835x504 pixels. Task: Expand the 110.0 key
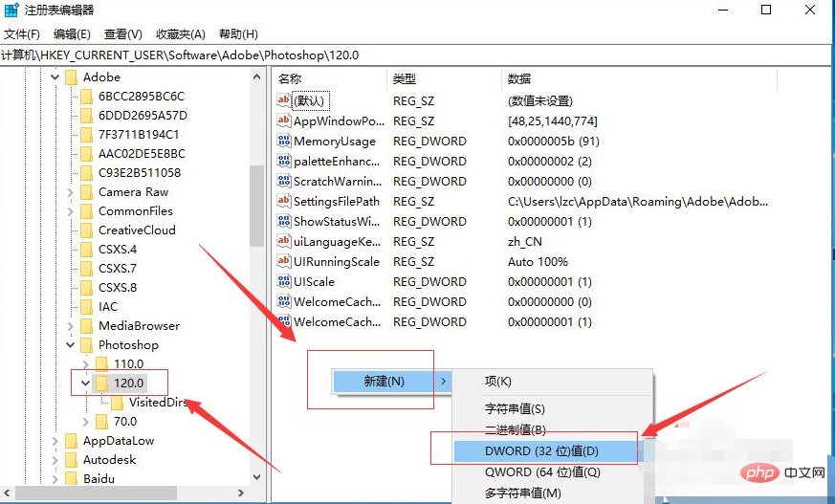point(86,364)
